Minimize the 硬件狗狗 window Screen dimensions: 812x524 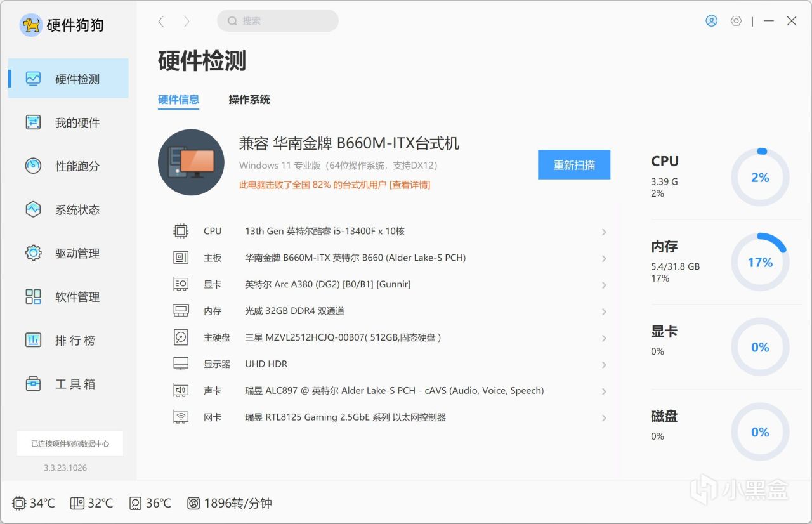pos(769,21)
